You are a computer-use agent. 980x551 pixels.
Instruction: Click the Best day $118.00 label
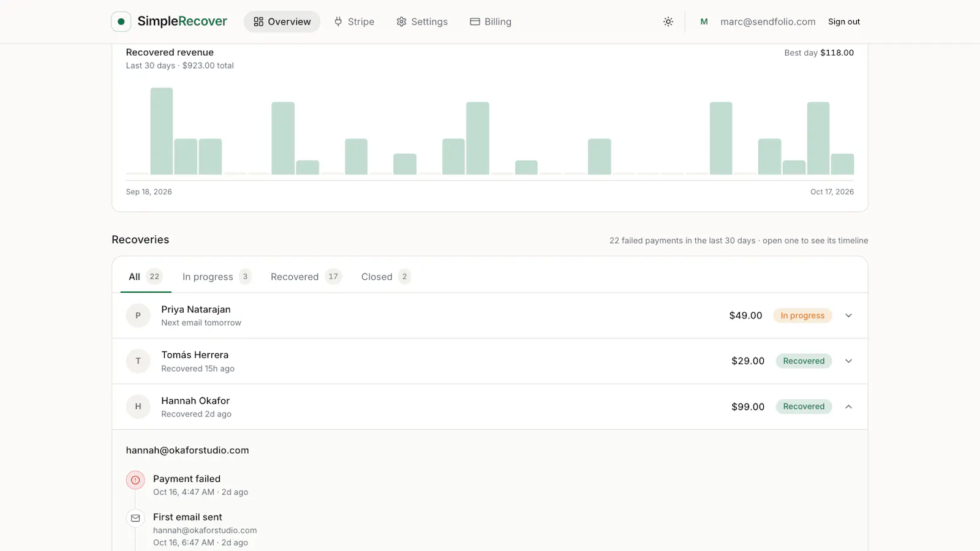819,53
